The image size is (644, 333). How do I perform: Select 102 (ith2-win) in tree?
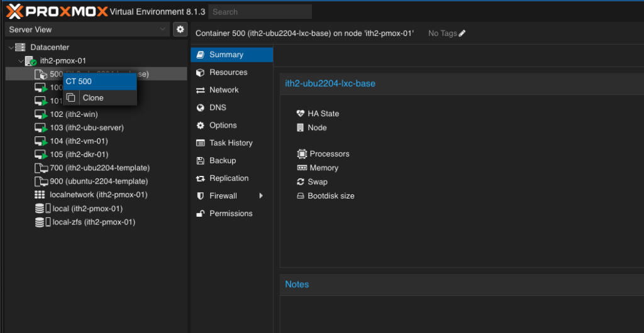(x=96, y=114)
